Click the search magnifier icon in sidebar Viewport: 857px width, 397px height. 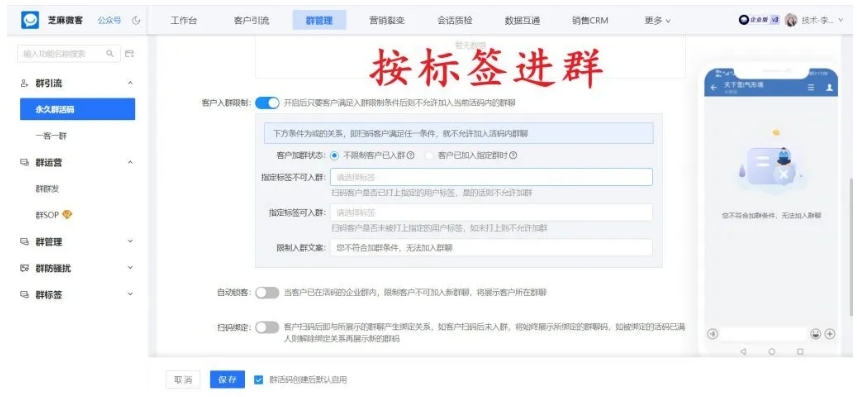(110, 54)
